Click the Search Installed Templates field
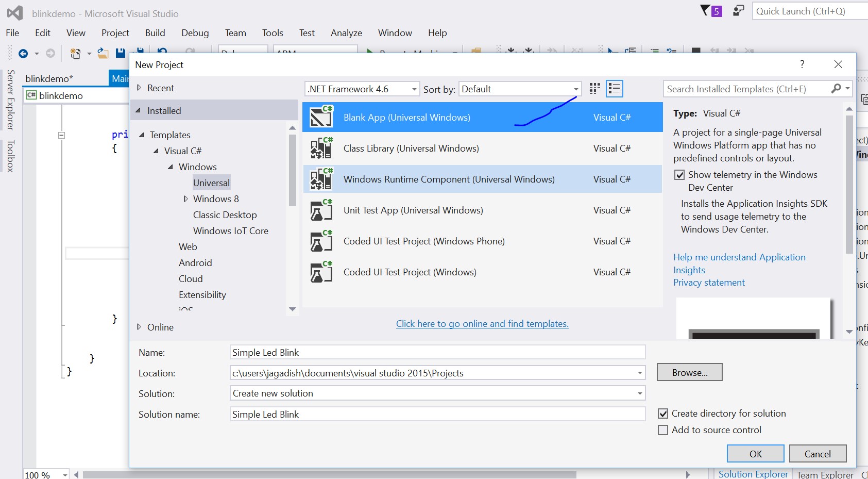The width and height of the screenshot is (868, 479). (x=747, y=89)
